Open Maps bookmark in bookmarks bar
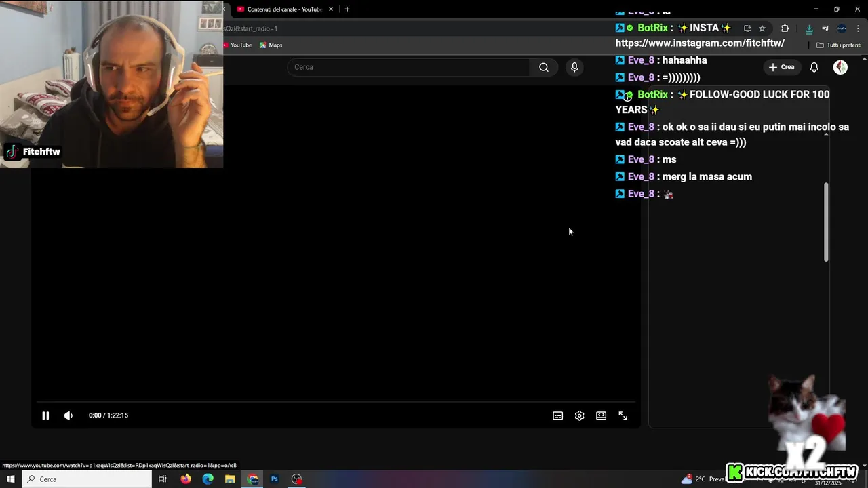 pos(271,45)
